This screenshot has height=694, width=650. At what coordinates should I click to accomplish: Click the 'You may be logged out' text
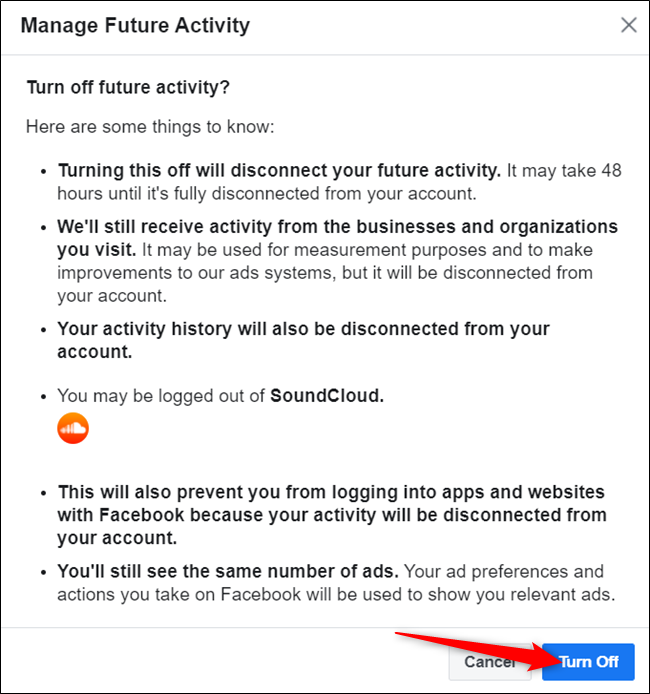pos(162,396)
